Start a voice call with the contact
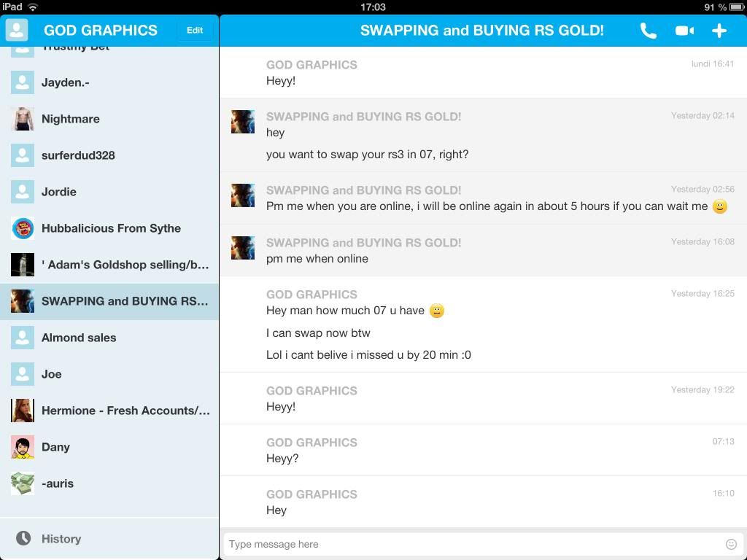 click(648, 31)
